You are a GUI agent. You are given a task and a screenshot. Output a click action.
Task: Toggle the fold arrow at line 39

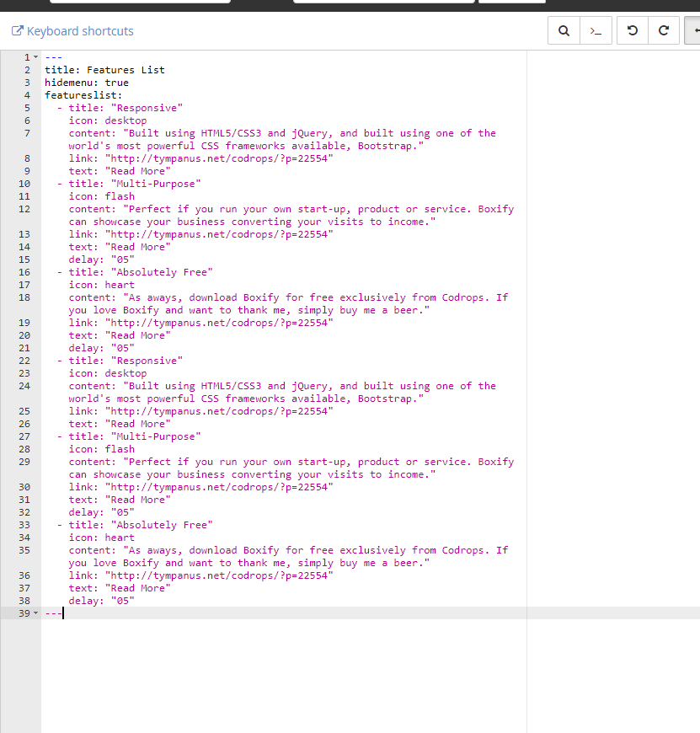pos(36,613)
